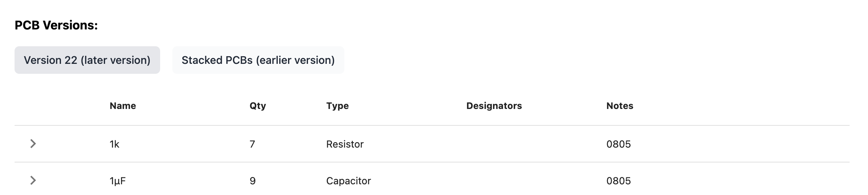
Task: Expand the 1µF capacitor row chevron
Action: tap(33, 180)
